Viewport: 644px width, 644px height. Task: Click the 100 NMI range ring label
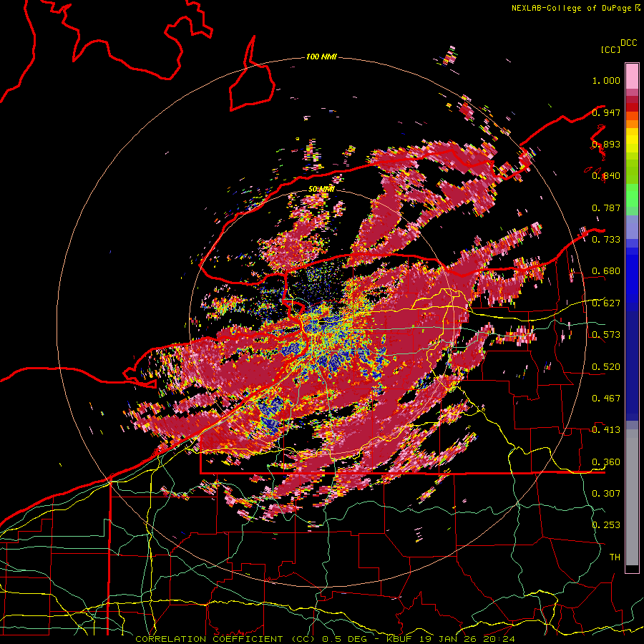321,57
